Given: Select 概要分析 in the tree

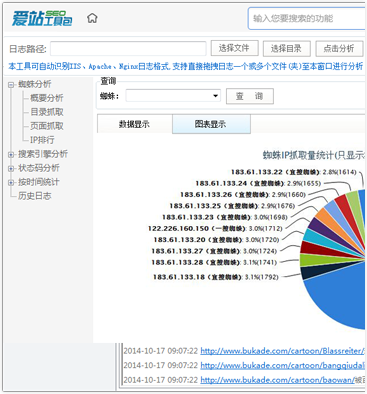Looking at the screenshot, I should [x=47, y=98].
